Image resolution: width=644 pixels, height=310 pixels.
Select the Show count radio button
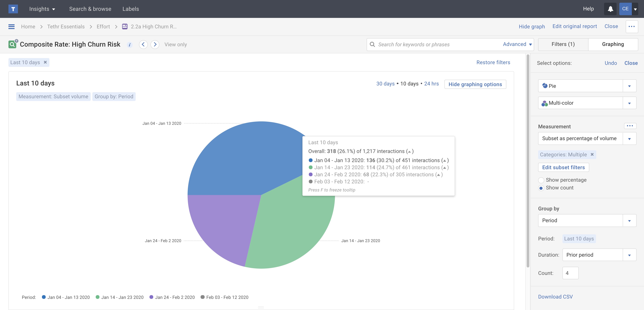[541, 188]
